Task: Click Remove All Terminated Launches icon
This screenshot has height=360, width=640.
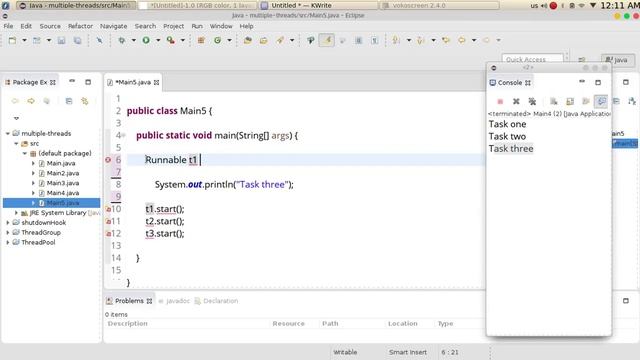Action: click(x=532, y=101)
